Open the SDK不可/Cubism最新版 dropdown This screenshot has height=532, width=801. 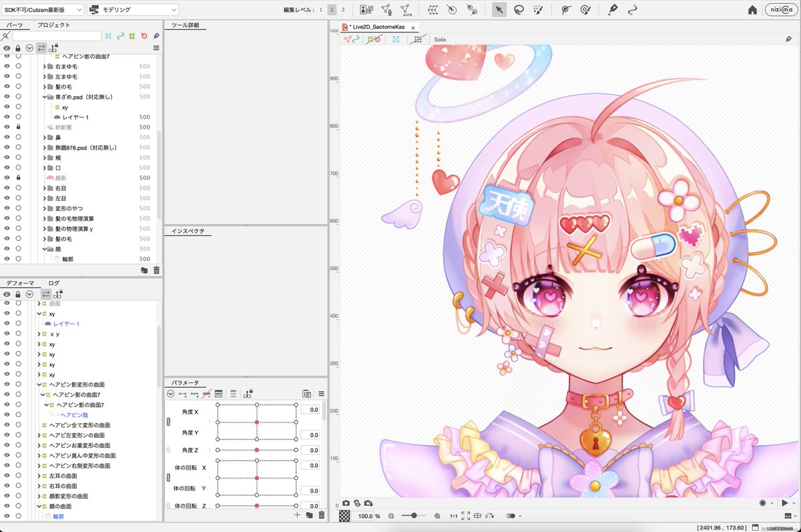click(43, 9)
